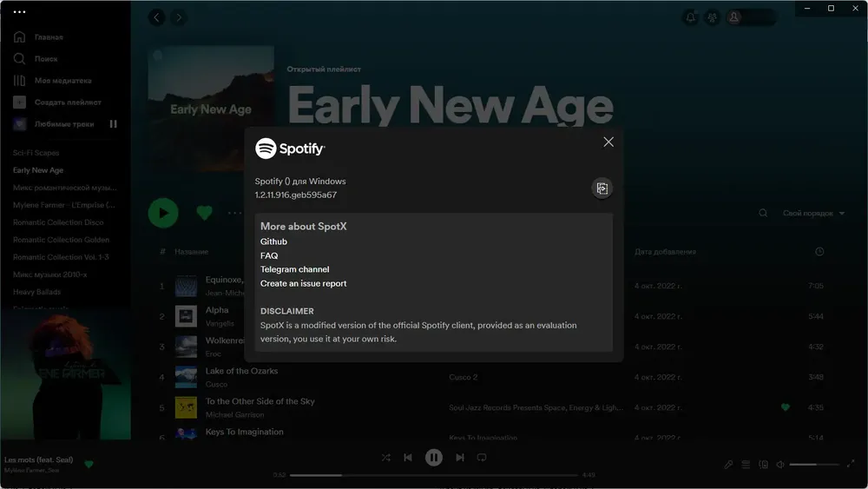Open Les mots track title in player
This screenshot has height=489, width=868.
(39, 459)
